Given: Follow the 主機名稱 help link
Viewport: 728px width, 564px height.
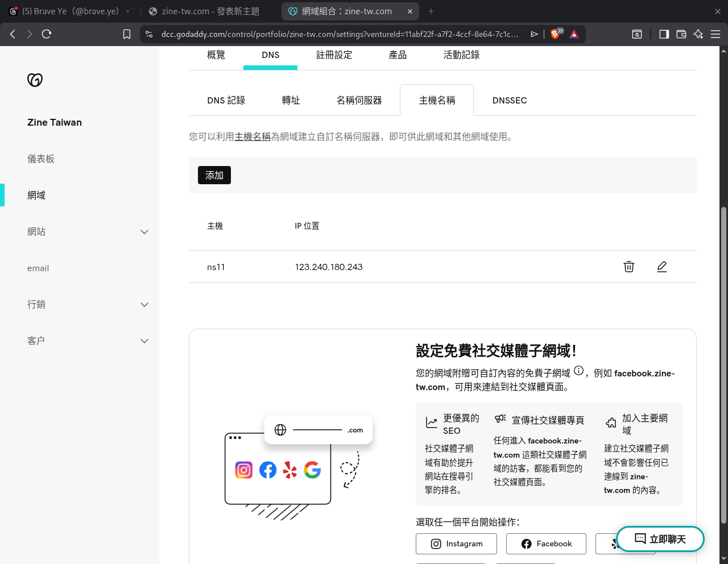Looking at the screenshot, I should coord(253,137).
